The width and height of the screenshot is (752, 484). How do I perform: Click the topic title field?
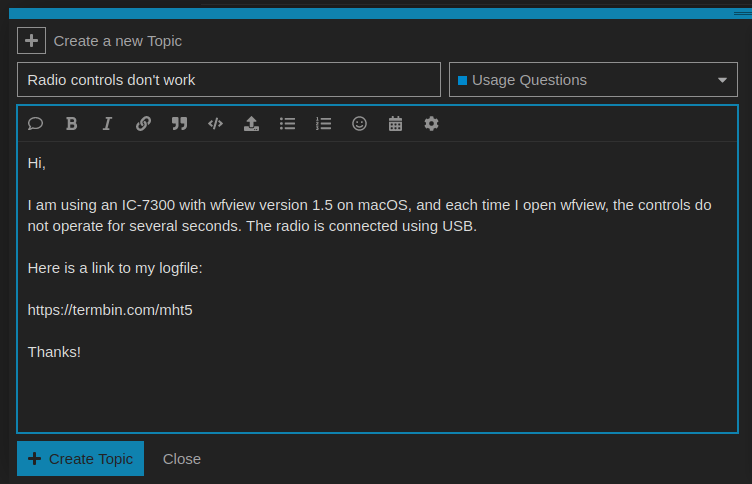click(229, 80)
